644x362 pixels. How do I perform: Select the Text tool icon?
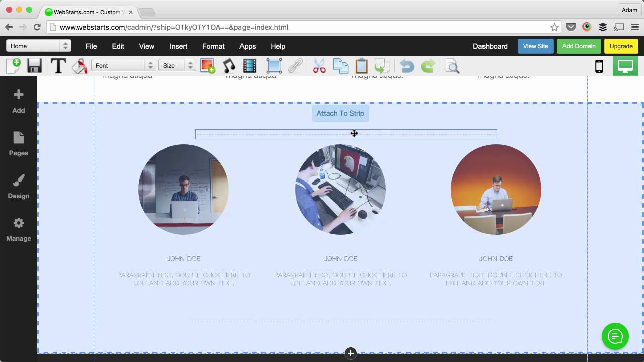pos(58,66)
